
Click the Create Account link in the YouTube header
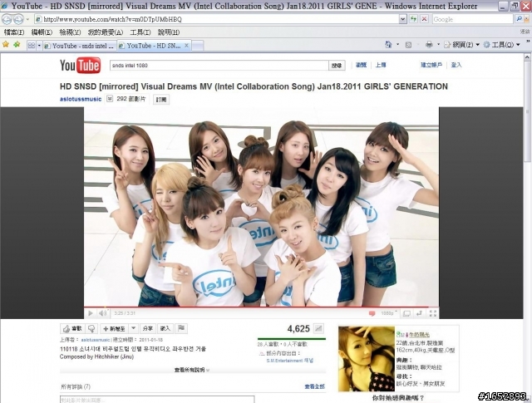click(x=431, y=65)
